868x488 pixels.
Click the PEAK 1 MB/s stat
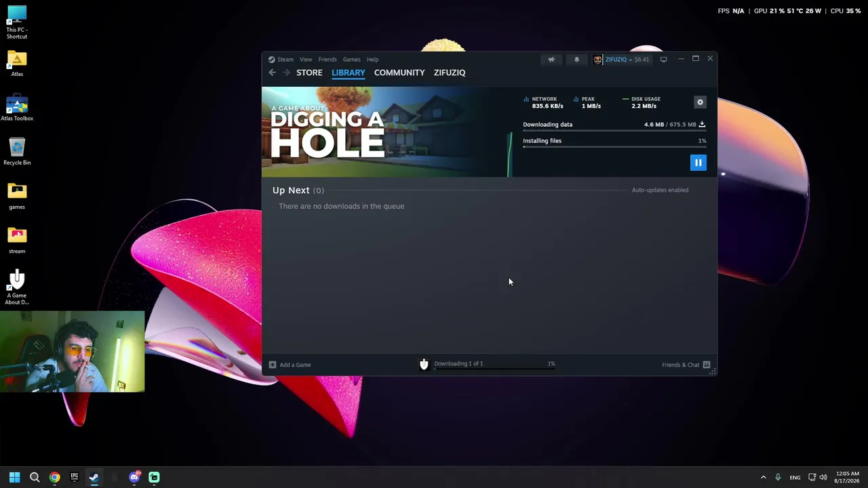click(587, 102)
